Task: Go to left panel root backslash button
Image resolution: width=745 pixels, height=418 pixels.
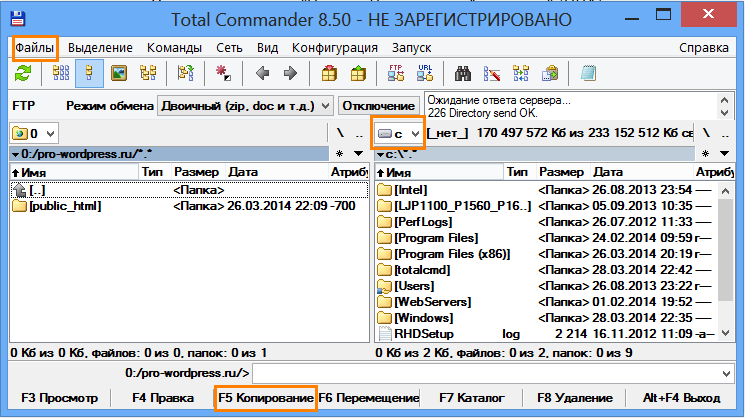Action: pyautogui.click(x=340, y=133)
